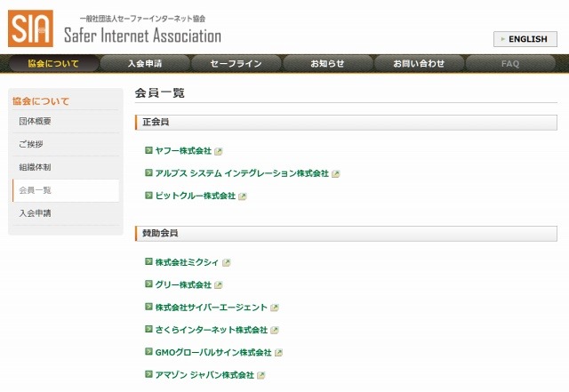Click green arrow bullet before さくらインターネット株式会社
The width and height of the screenshot is (569, 392).
148,329
